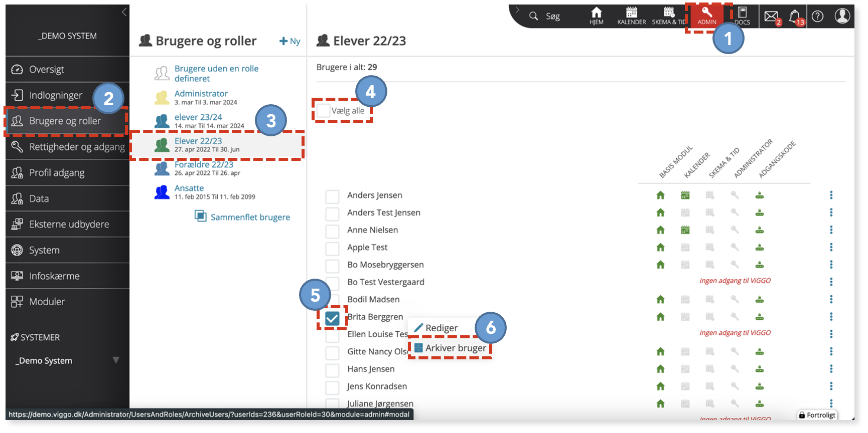The height and width of the screenshot is (433, 868).
Task: Open the mail envelope icon
Action: 771,16
